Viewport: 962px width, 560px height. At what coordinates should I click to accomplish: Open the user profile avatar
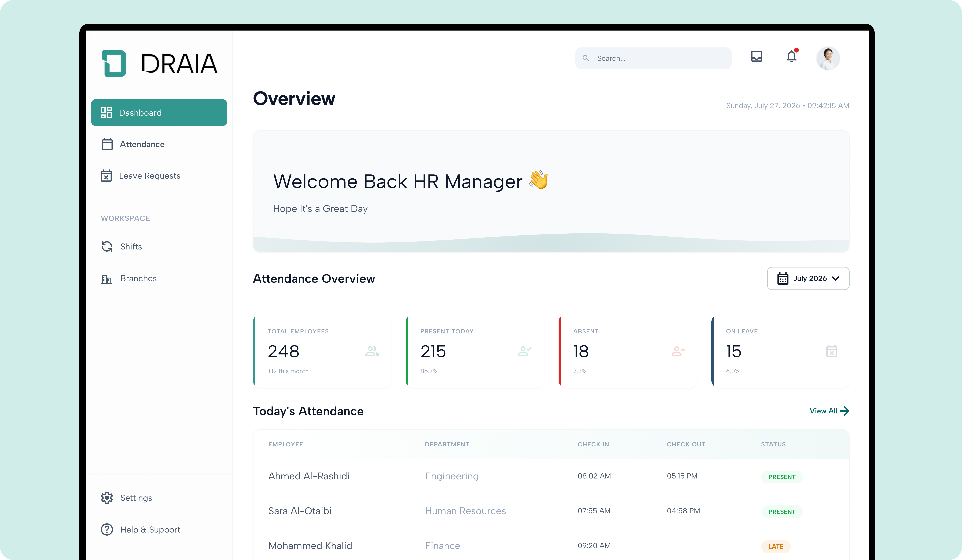828,58
